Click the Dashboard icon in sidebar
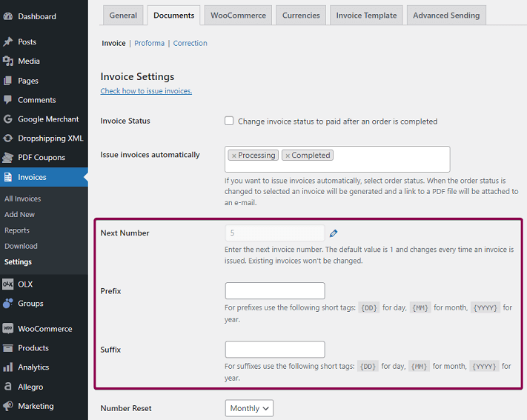Image resolution: width=527 pixels, height=420 pixels. [x=8, y=16]
